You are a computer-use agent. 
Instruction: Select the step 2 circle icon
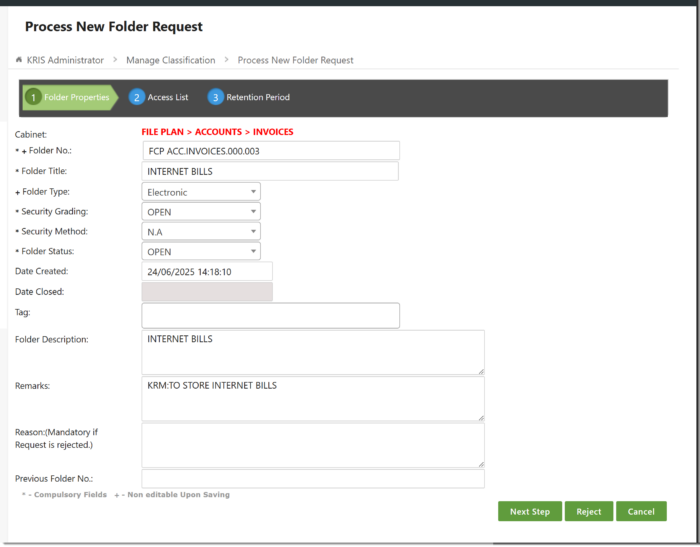click(x=137, y=97)
